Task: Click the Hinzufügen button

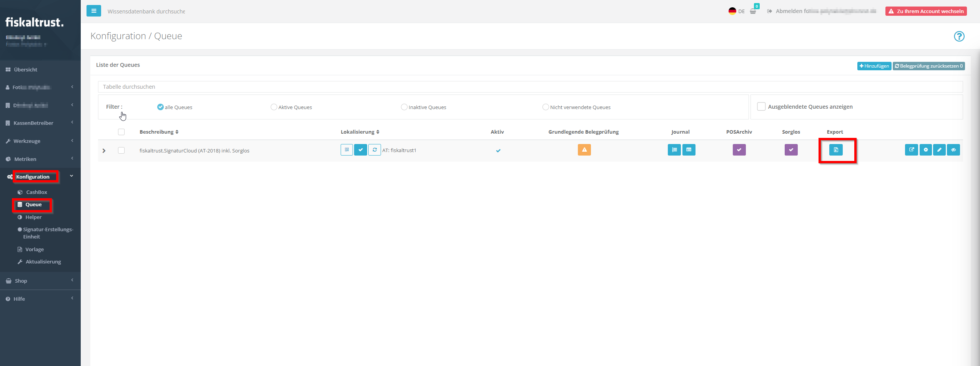Action: pos(874,66)
